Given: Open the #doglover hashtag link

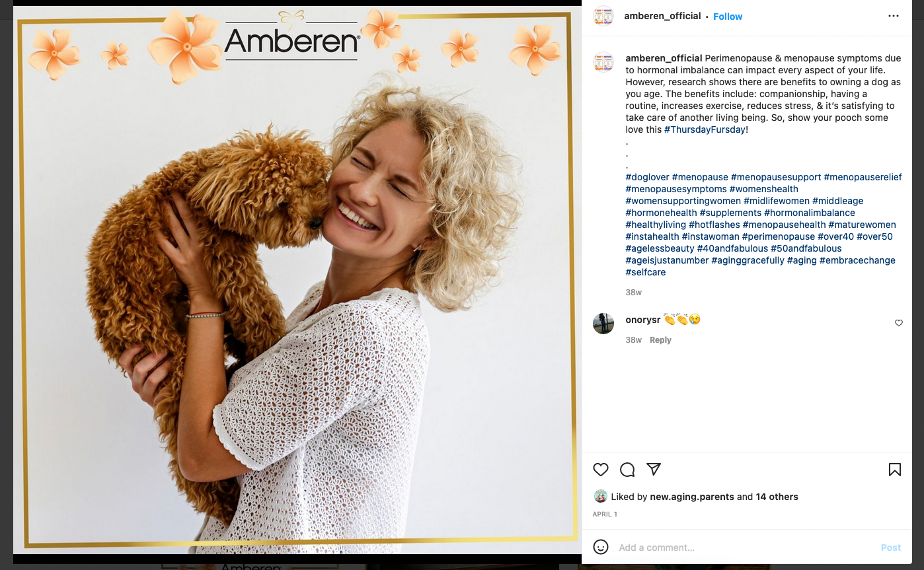Looking at the screenshot, I should coord(647,177).
